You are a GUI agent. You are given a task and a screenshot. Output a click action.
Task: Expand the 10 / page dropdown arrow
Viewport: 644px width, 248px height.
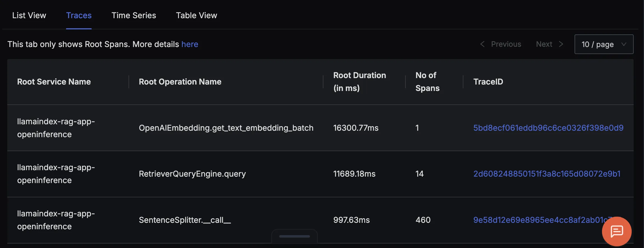click(x=624, y=44)
